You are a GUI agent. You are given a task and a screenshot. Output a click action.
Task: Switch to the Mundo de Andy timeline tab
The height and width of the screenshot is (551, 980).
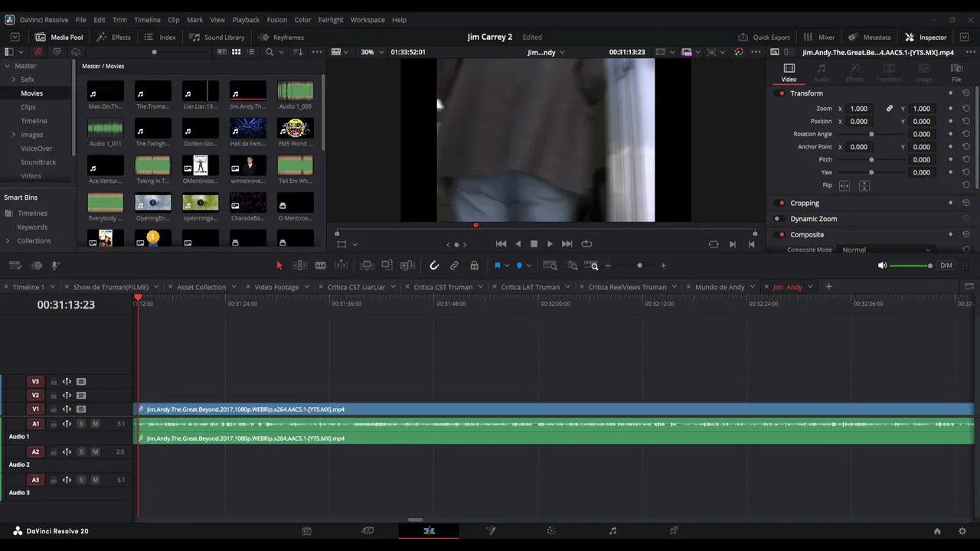point(720,287)
